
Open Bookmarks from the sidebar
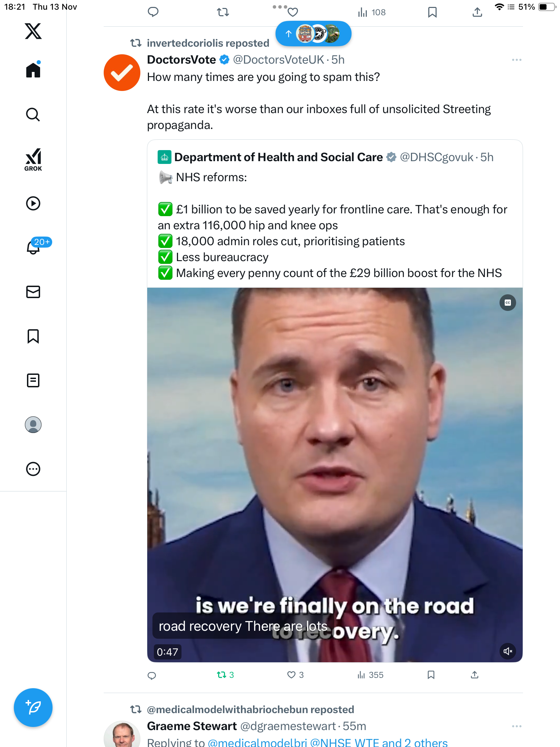pyautogui.click(x=33, y=336)
